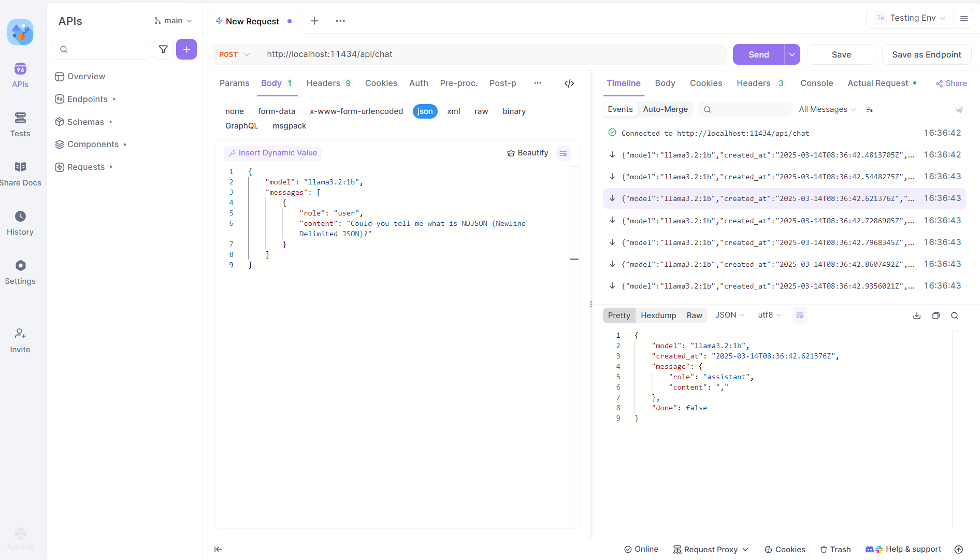980x560 pixels.
Task: Select the GraphQL body type
Action: click(242, 126)
